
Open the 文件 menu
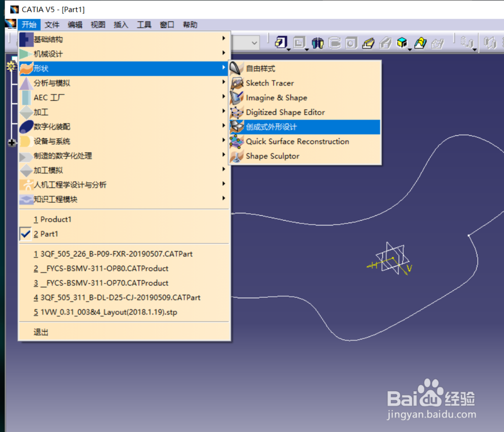(x=52, y=24)
